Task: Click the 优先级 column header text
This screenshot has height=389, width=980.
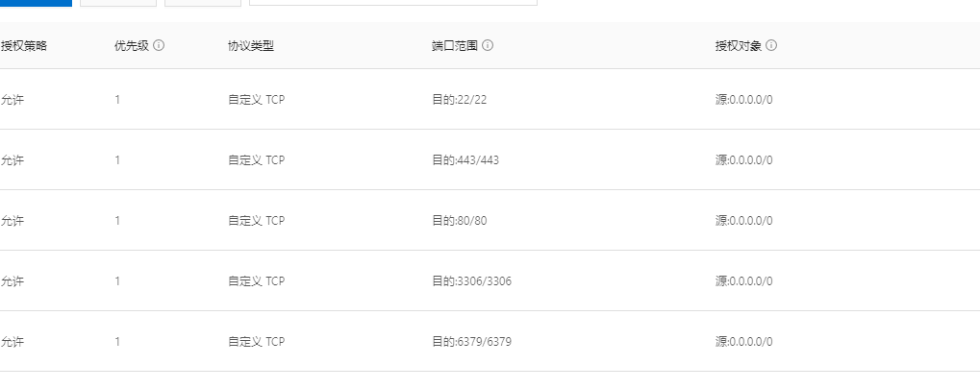Action: tap(131, 45)
